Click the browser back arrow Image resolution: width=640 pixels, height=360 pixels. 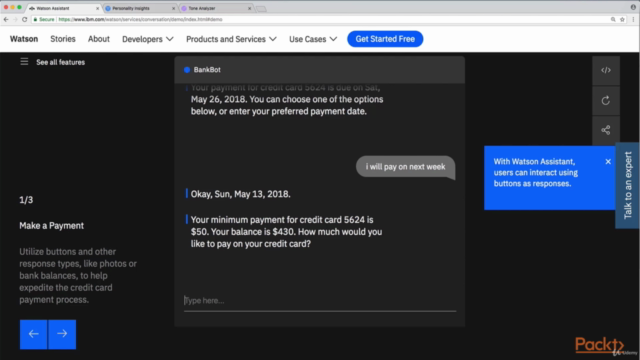click(x=6, y=19)
